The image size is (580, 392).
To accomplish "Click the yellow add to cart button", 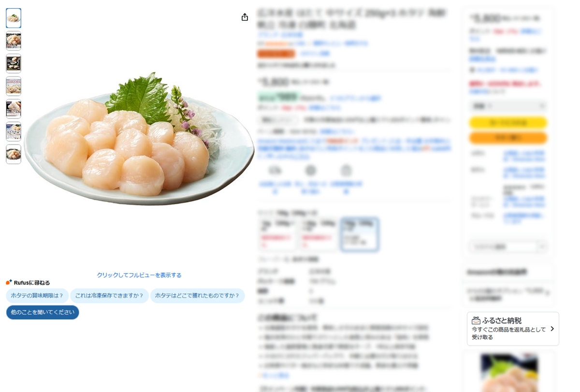I will [508, 123].
